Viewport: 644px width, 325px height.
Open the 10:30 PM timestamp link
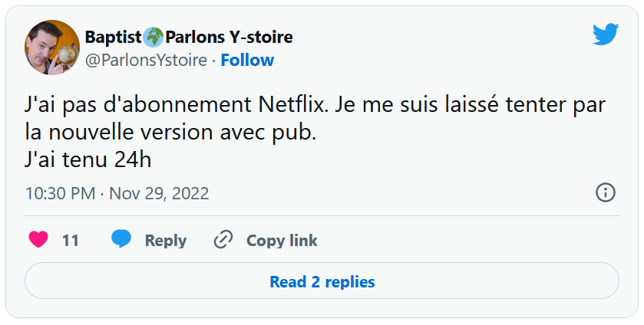[60, 192]
